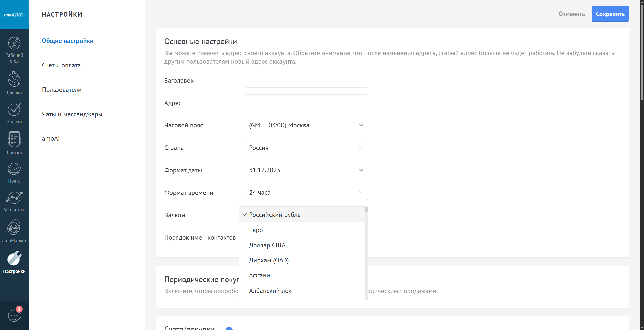
Task: Switch to Пользователи settings section
Action: [62, 90]
